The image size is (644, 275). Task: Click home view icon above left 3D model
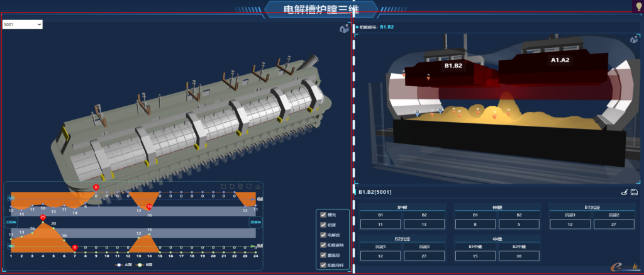(x=344, y=28)
